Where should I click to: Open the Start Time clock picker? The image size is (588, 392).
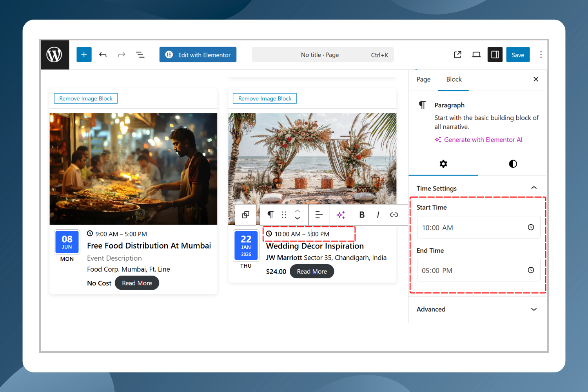click(x=531, y=227)
